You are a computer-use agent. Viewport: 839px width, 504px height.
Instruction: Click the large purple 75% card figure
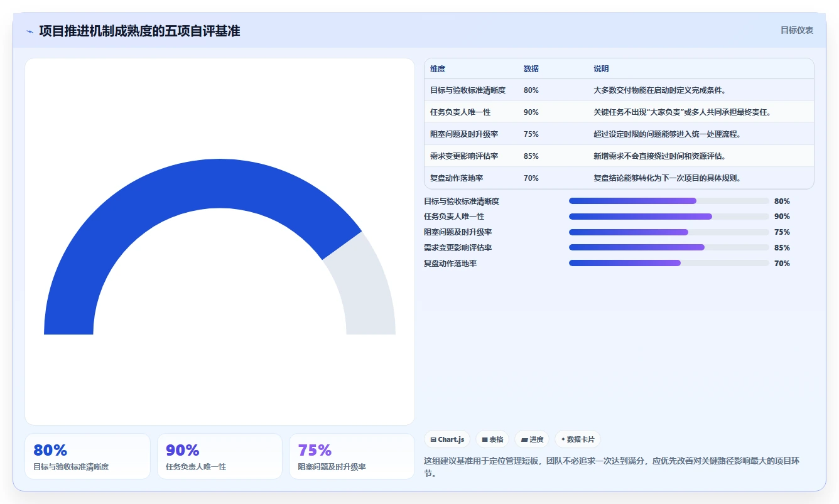pyautogui.click(x=315, y=450)
